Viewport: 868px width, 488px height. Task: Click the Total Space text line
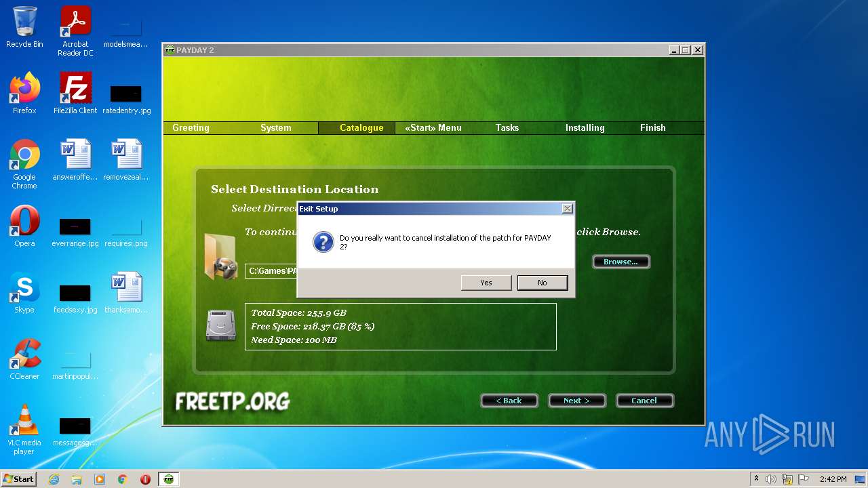[298, 312]
